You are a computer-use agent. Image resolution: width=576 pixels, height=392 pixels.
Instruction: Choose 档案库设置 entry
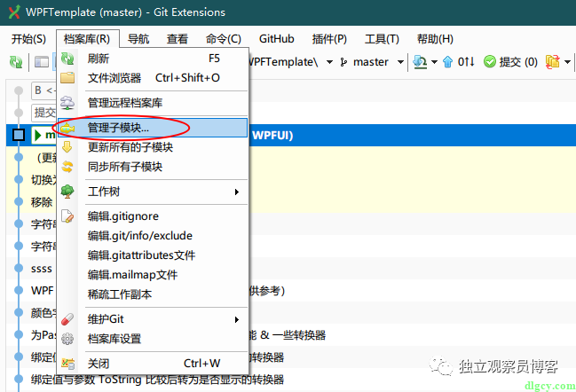(153, 339)
